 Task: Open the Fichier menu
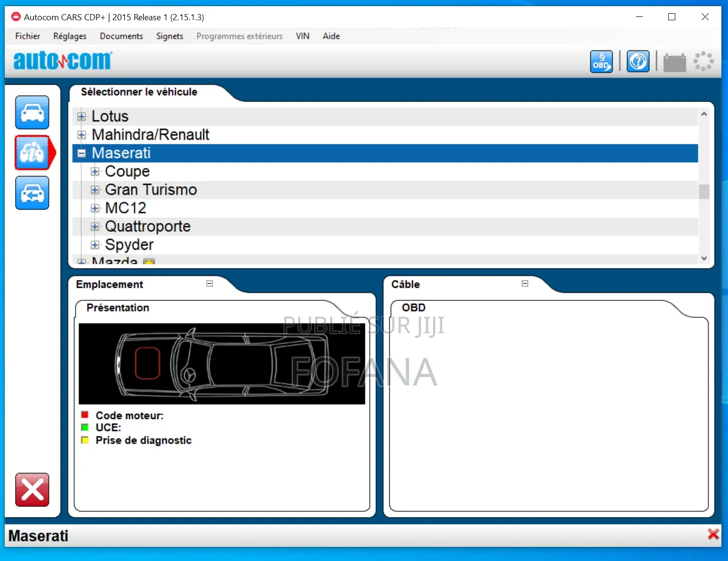coord(28,36)
